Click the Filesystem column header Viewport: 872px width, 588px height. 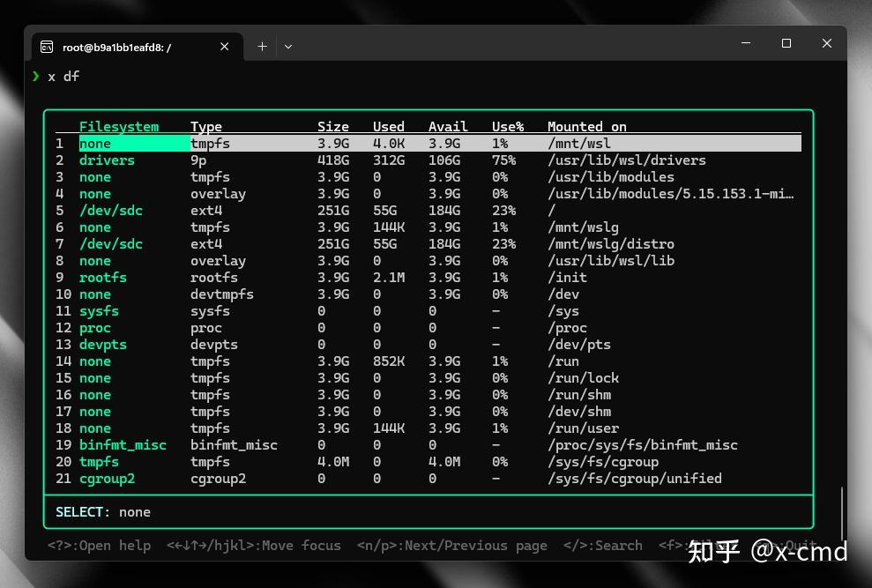coord(119,126)
